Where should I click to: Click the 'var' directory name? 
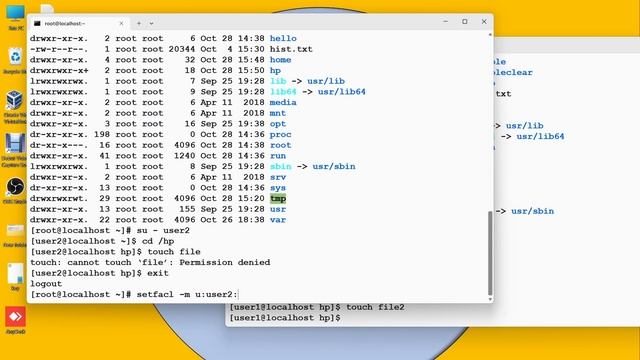click(x=278, y=220)
